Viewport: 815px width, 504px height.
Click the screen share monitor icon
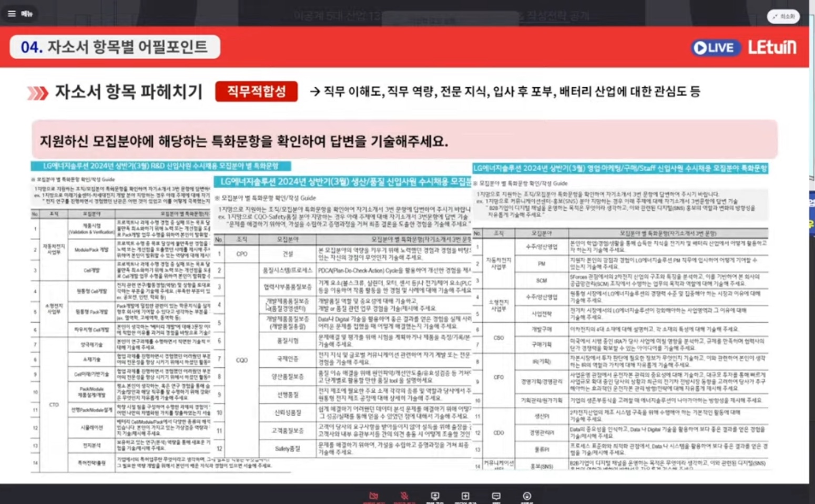pyautogui.click(x=435, y=496)
